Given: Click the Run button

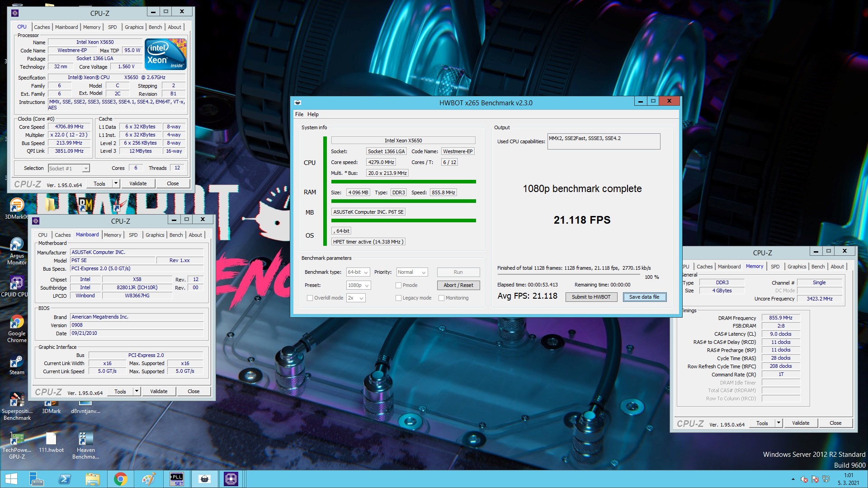Looking at the screenshot, I should (458, 272).
